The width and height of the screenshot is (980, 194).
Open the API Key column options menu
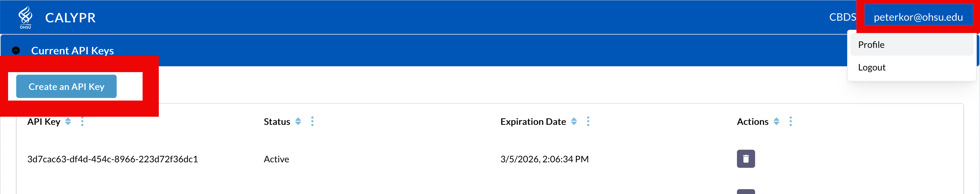click(82, 122)
